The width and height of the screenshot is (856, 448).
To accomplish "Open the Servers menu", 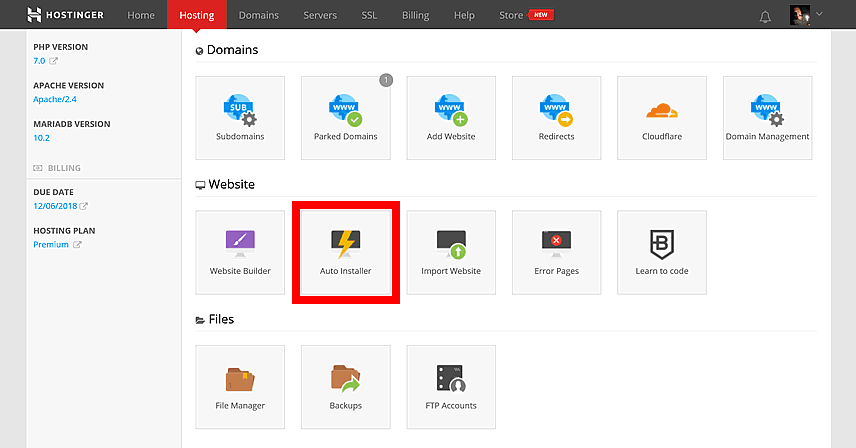I will coord(320,15).
